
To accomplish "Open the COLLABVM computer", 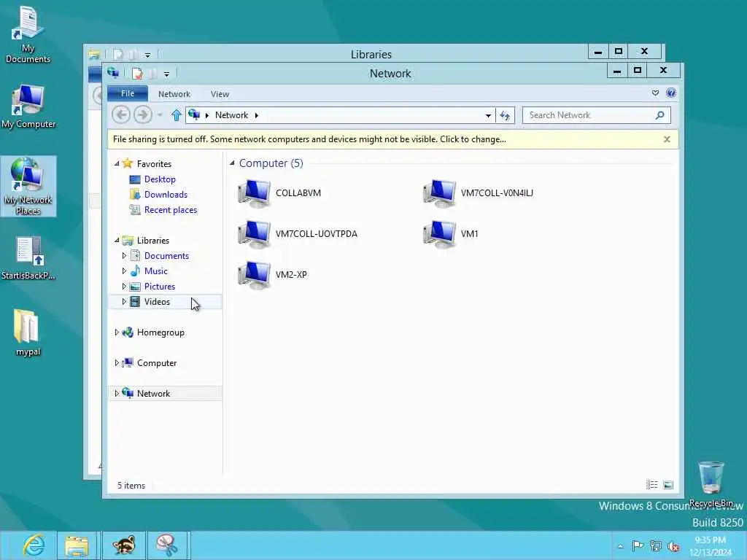I will (279, 192).
